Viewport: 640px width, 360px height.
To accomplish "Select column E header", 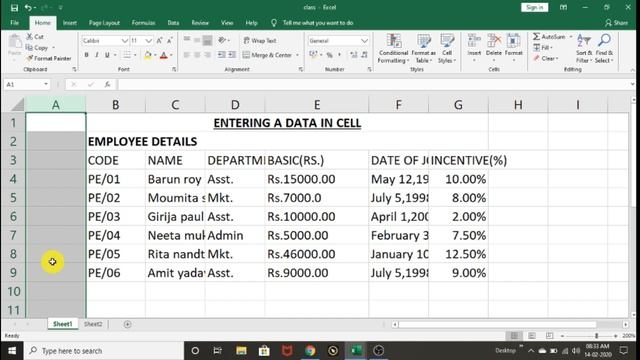I will [317, 105].
